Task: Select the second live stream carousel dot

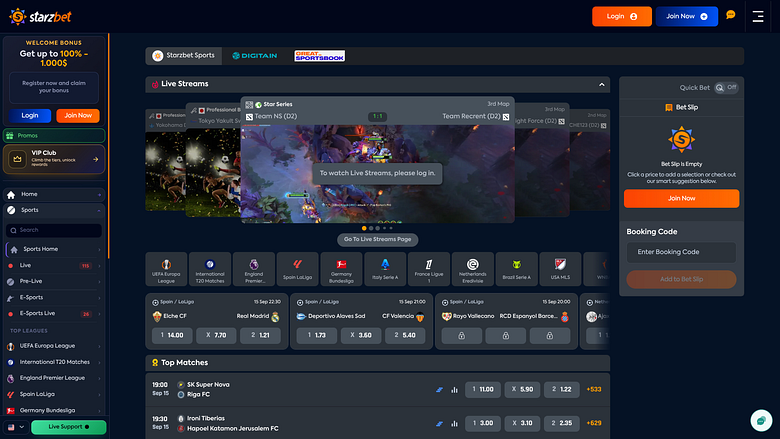Action: (x=371, y=228)
